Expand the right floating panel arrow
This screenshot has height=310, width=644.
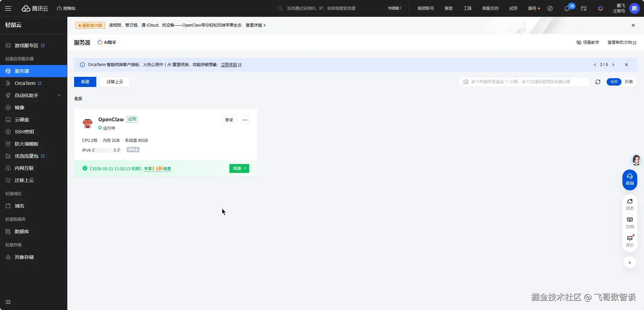[x=630, y=262]
